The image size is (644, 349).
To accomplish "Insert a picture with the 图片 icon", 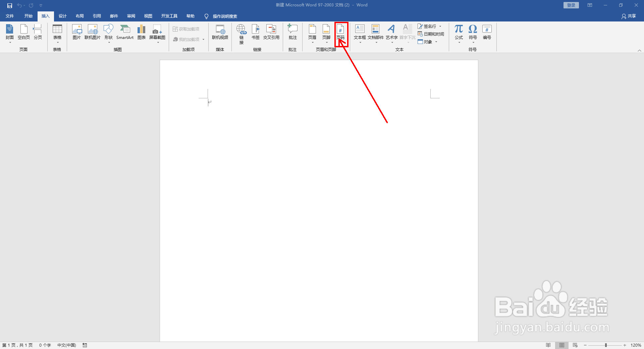I will (x=76, y=32).
